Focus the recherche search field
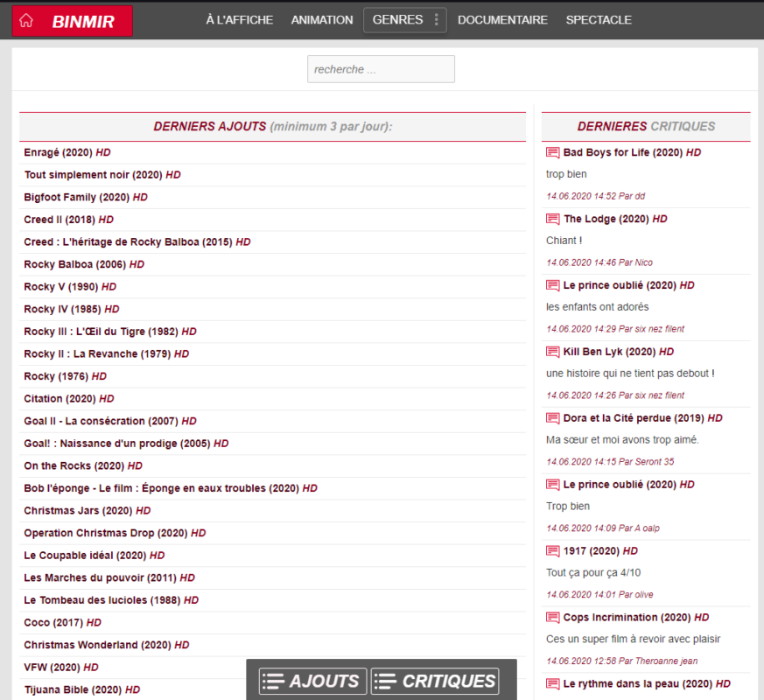The width and height of the screenshot is (764, 700). tap(381, 69)
